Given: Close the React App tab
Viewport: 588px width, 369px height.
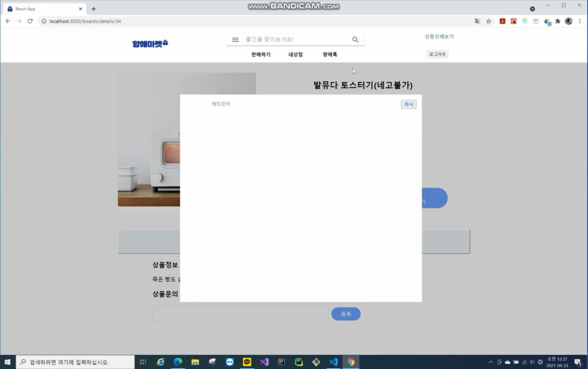Looking at the screenshot, I should [x=81, y=9].
